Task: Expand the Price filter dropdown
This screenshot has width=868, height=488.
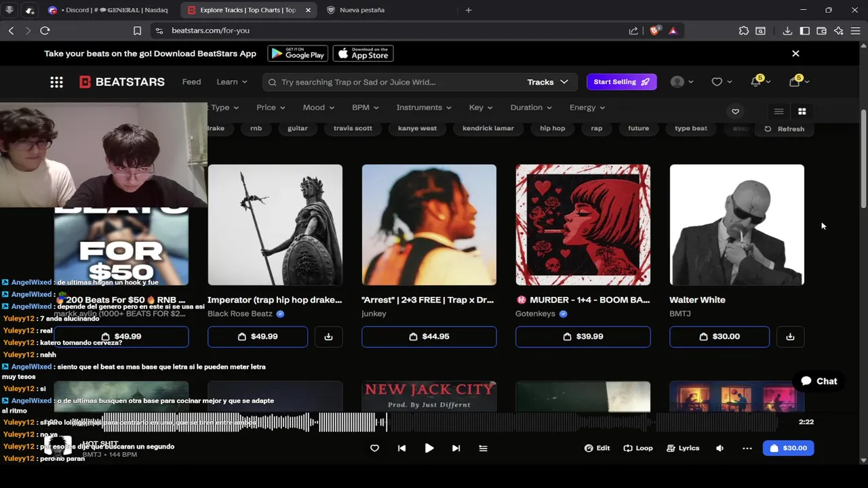Action: pyautogui.click(x=271, y=107)
